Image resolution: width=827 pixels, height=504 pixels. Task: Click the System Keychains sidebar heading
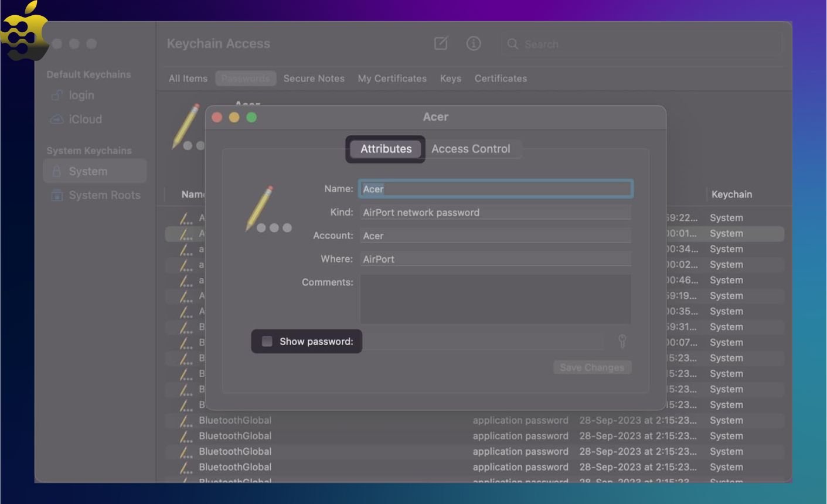click(89, 151)
